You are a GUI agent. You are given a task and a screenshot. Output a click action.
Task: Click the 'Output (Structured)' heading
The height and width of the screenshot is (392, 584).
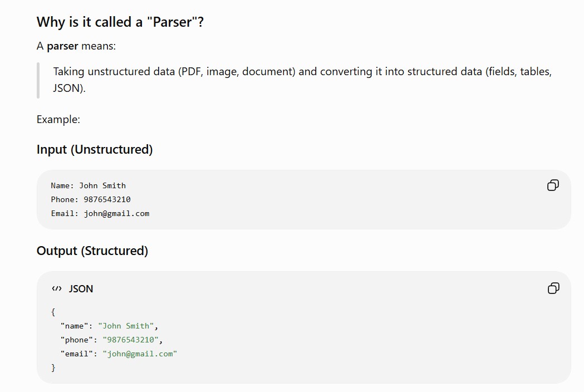pyautogui.click(x=92, y=251)
